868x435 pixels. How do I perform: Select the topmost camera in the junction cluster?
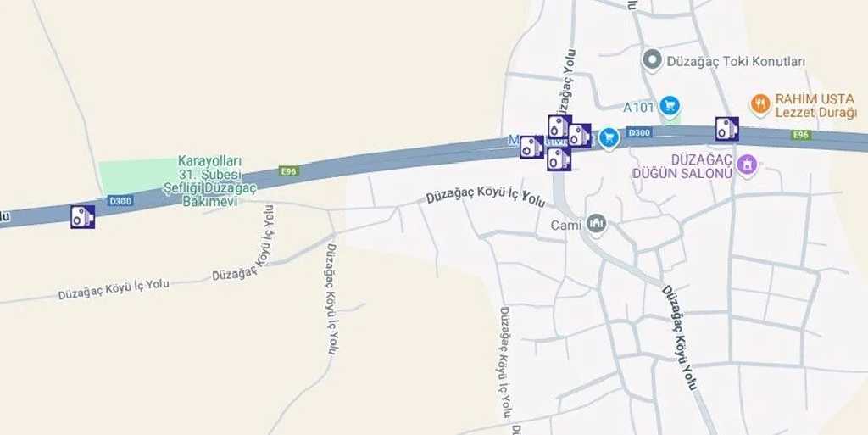coord(559,126)
